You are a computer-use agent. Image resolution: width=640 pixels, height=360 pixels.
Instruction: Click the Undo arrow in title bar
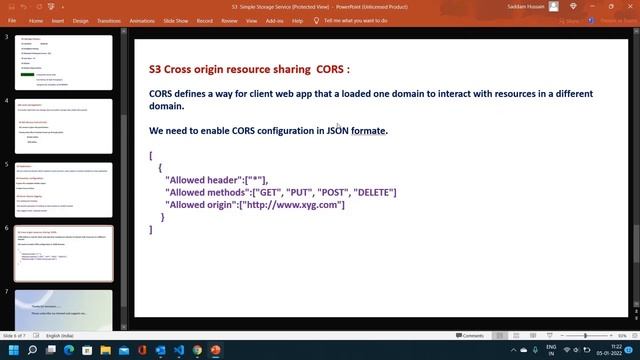coord(24,7)
